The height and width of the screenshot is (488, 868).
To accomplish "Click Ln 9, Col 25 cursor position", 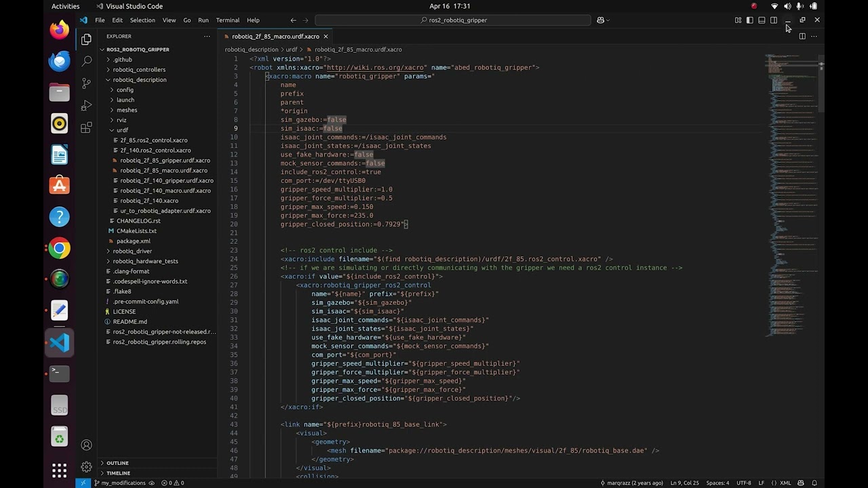I will click(x=685, y=483).
